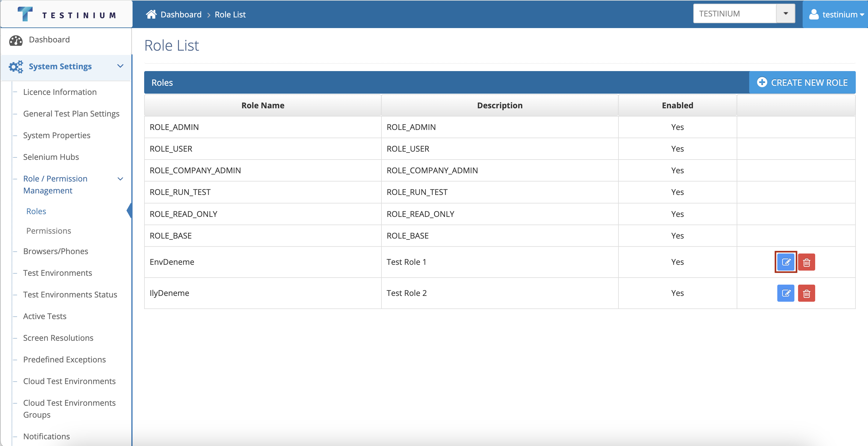The image size is (868, 446).
Task: Open Licence Information page
Action: click(60, 92)
